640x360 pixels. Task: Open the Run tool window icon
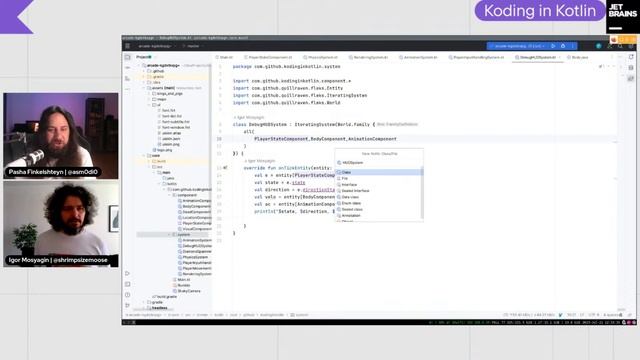[x=128, y=273]
